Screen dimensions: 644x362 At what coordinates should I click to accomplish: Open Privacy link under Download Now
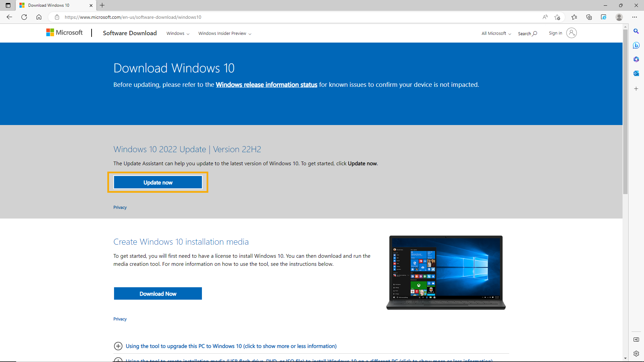(x=120, y=319)
